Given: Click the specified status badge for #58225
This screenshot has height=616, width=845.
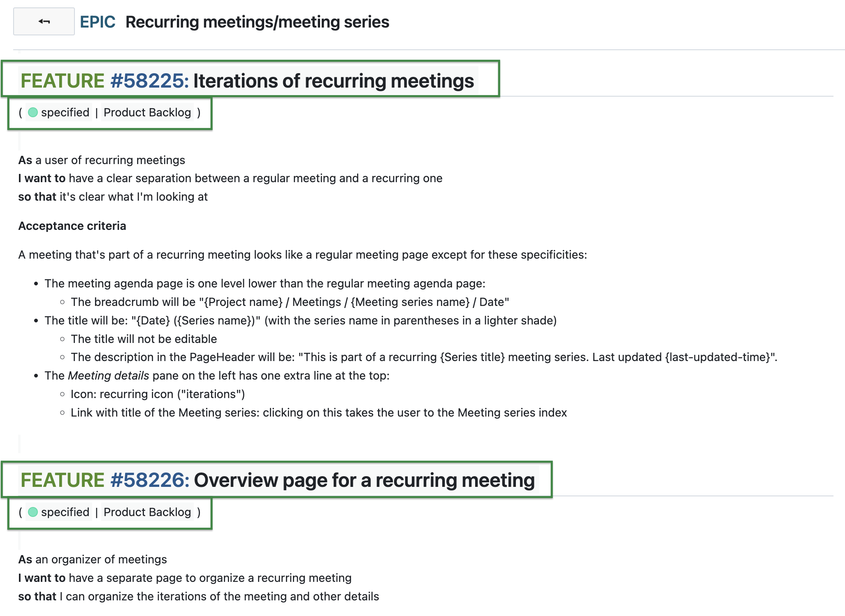Looking at the screenshot, I should (x=65, y=112).
